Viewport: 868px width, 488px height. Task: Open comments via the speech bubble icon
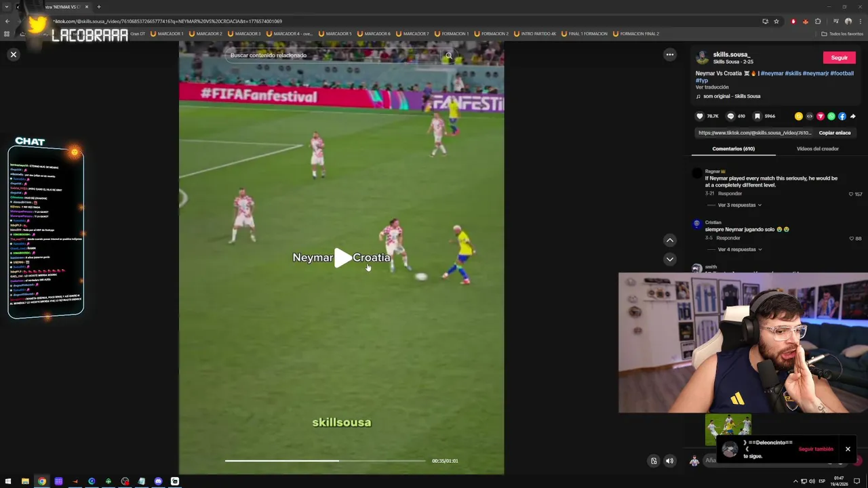click(730, 116)
